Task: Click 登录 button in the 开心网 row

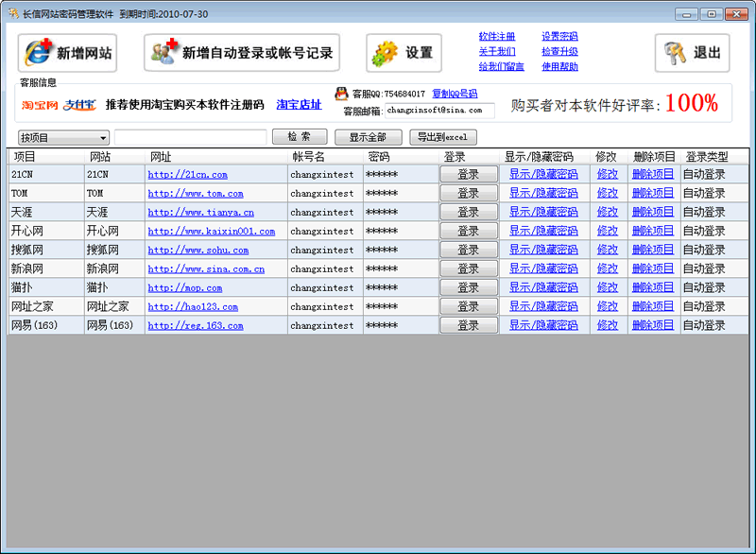Action: tap(469, 231)
